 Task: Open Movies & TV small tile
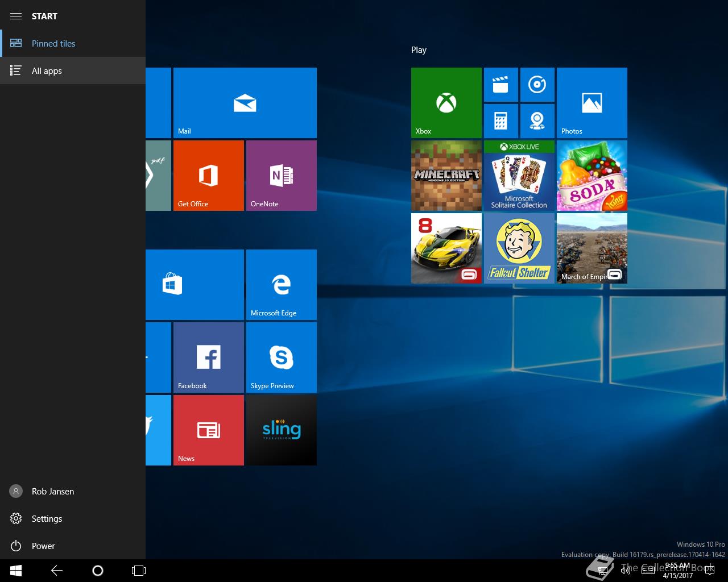pos(500,85)
